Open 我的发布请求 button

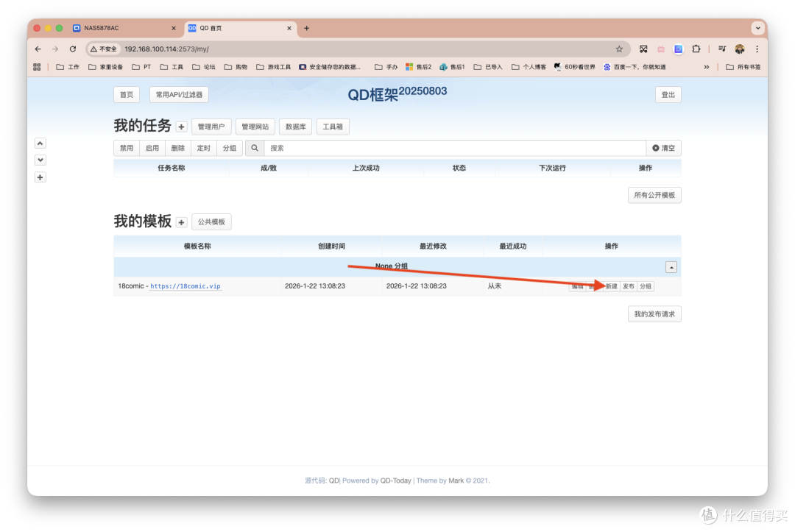pyautogui.click(x=654, y=314)
